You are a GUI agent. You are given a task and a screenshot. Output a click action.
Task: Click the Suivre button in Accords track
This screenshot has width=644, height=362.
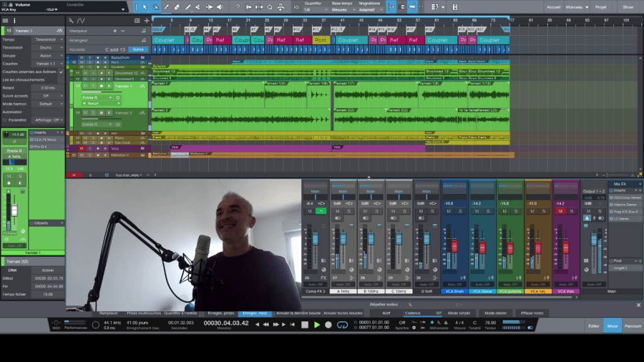[138, 49]
